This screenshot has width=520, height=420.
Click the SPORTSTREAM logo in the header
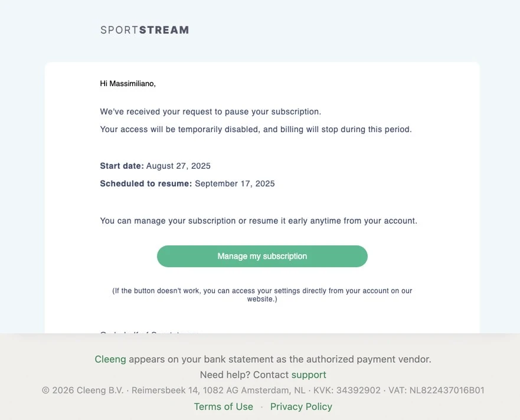coord(145,30)
